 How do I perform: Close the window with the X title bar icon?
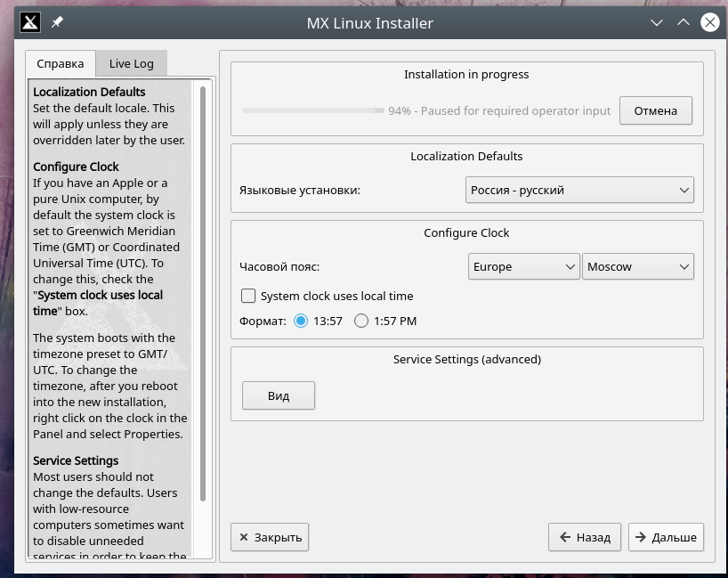(709, 23)
